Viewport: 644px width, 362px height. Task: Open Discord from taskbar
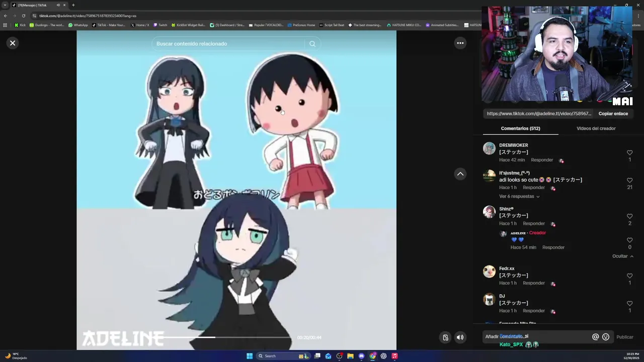pos(361,356)
